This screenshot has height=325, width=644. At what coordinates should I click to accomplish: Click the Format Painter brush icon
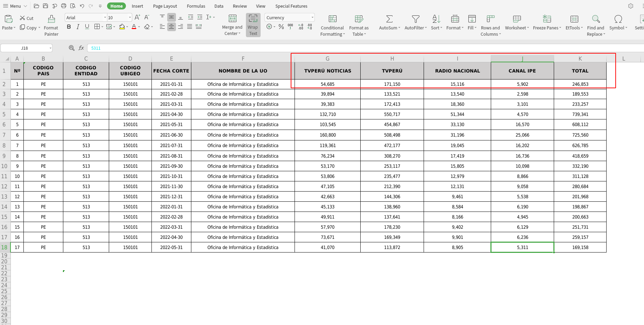pos(51,19)
